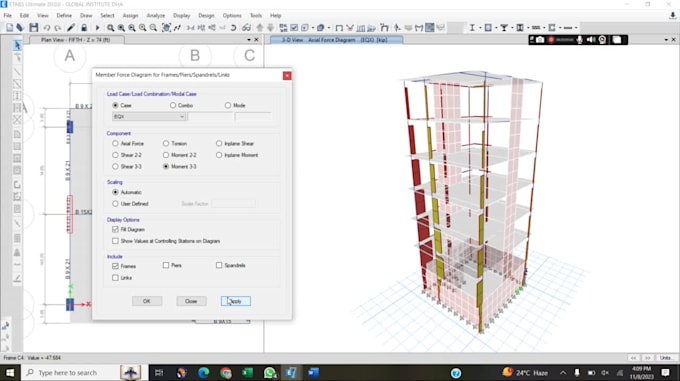This screenshot has width=680, height=381.
Task: Click the Undo arrow in the toolbar
Action: coord(46,28)
